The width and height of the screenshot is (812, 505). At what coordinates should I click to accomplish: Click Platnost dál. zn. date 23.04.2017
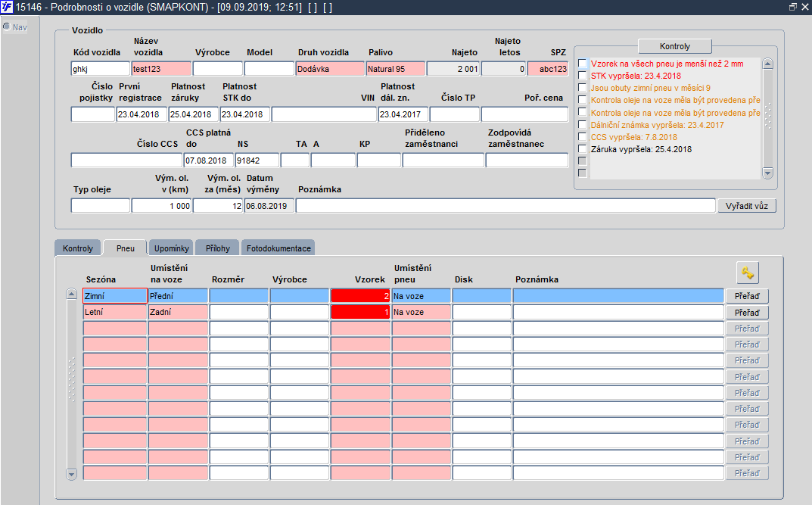click(403, 114)
